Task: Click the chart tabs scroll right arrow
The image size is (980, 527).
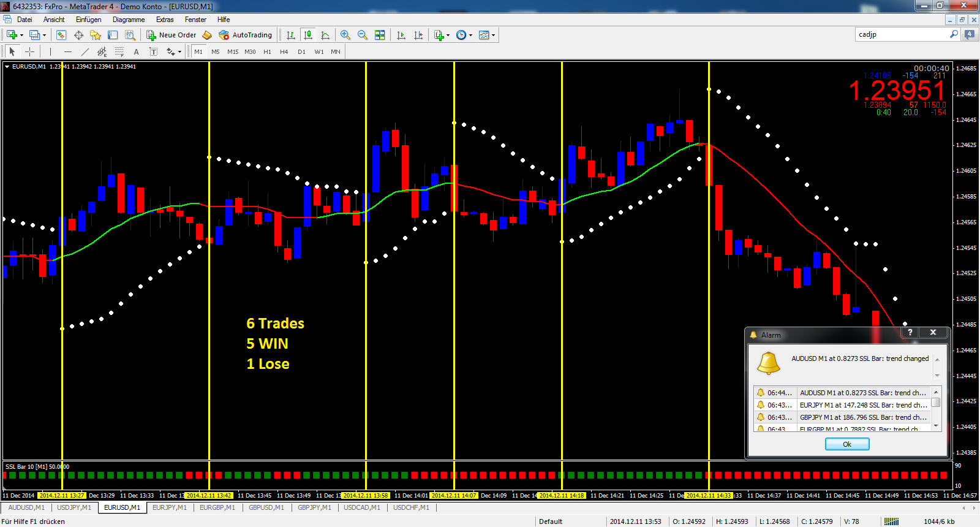Action: (x=974, y=507)
